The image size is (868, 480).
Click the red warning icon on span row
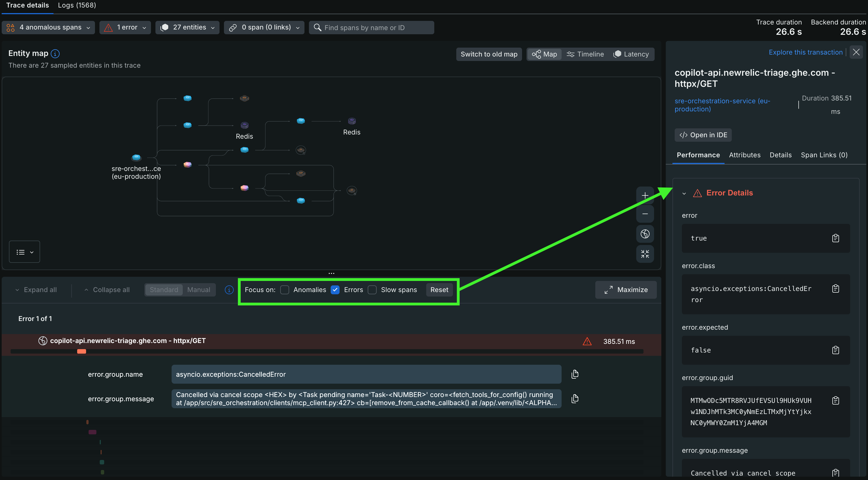click(x=587, y=341)
